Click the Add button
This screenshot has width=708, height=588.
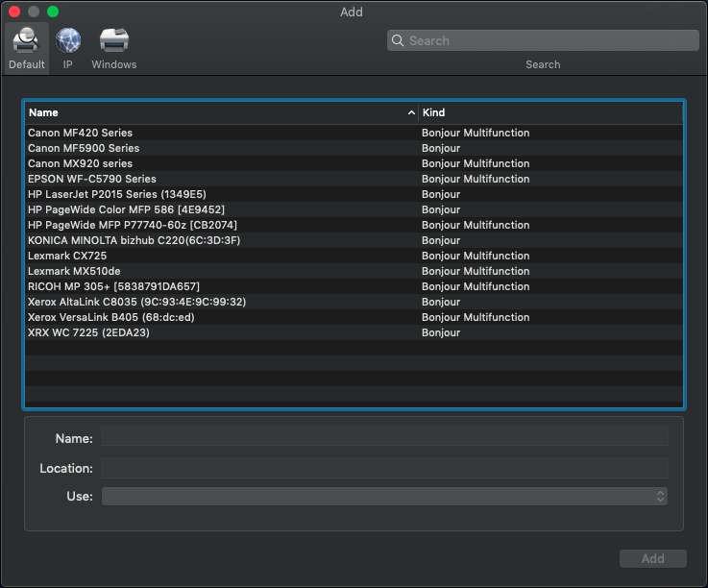(x=653, y=558)
